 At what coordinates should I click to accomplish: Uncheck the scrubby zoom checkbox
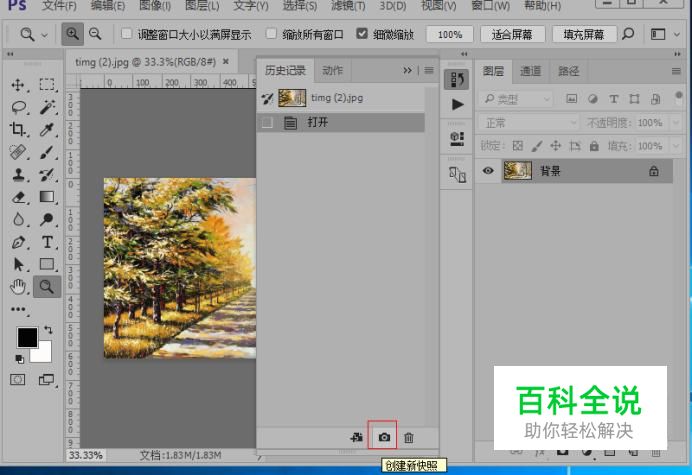tap(362, 34)
